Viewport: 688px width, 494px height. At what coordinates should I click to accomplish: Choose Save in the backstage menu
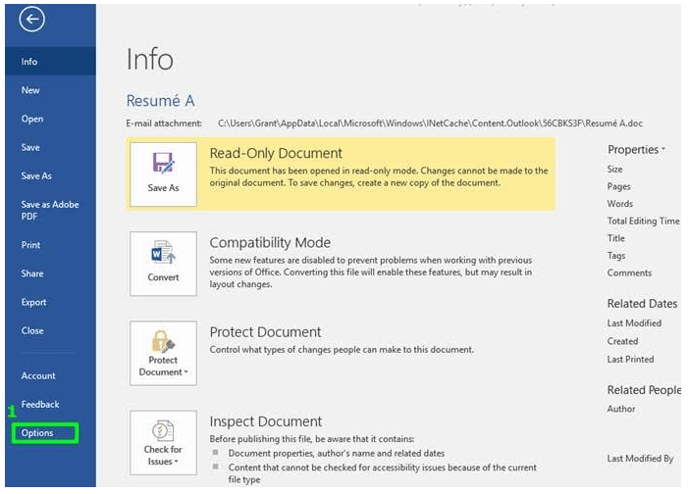click(x=31, y=147)
